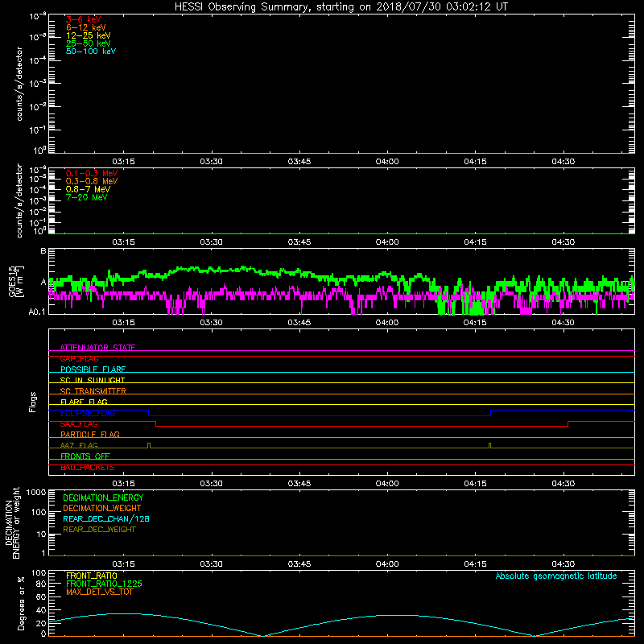This screenshot has width=644, height=644.
Task: Click the AAZ_FLAG label
Action: point(79,445)
